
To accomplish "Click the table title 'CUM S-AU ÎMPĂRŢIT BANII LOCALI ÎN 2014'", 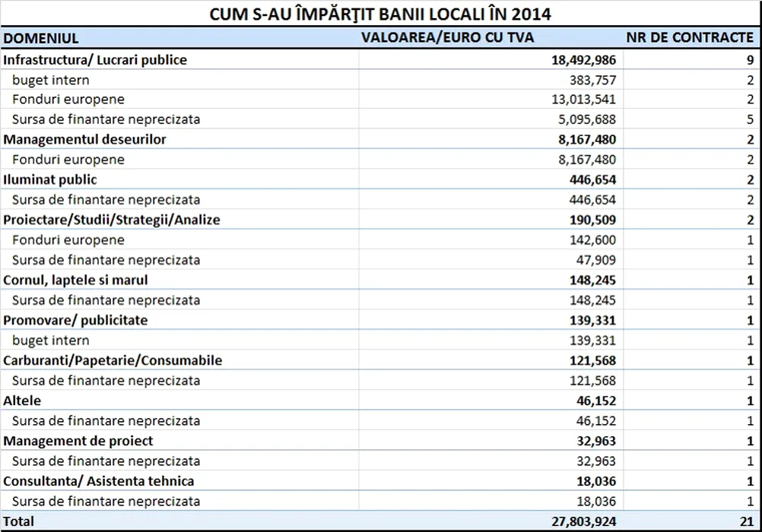I will [380, 14].
